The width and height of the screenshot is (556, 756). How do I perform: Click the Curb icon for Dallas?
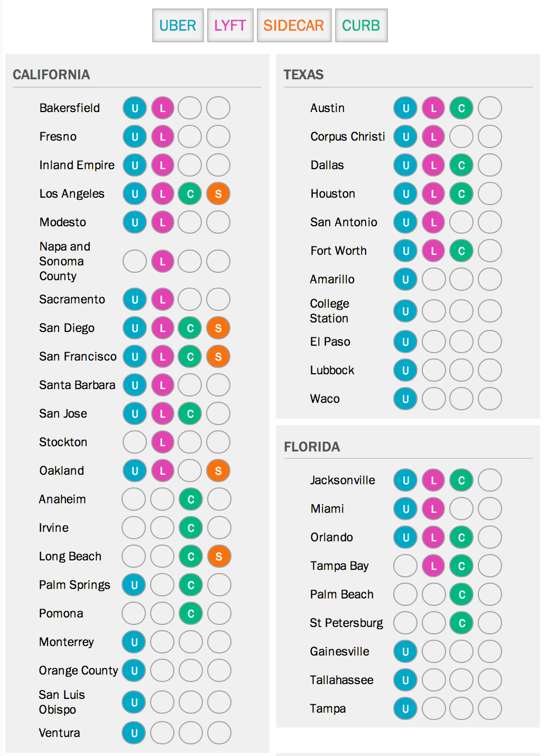[460, 165]
